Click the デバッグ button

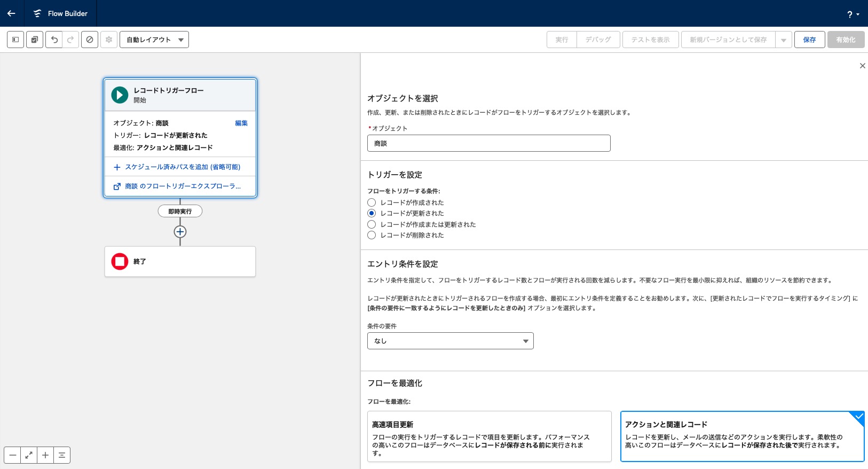point(598,40)
